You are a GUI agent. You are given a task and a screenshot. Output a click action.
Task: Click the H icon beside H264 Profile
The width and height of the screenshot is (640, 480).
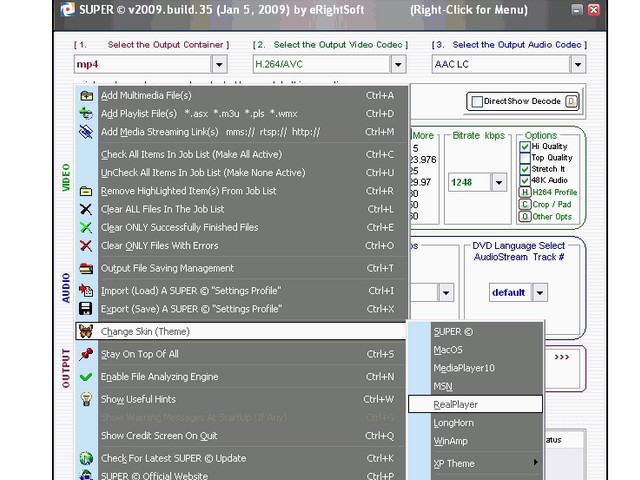point(525,192)
